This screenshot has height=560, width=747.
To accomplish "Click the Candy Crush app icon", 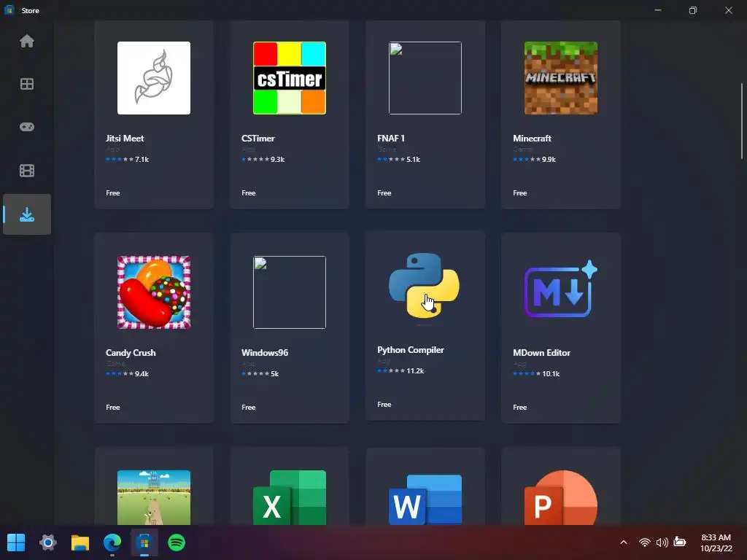I will coord(154,292).
